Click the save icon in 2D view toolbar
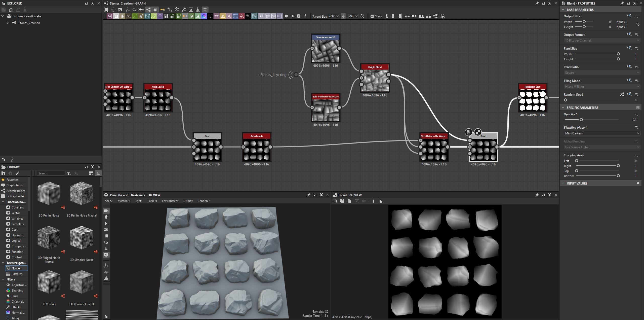The image size is (644, 320). tap(342, 201)
